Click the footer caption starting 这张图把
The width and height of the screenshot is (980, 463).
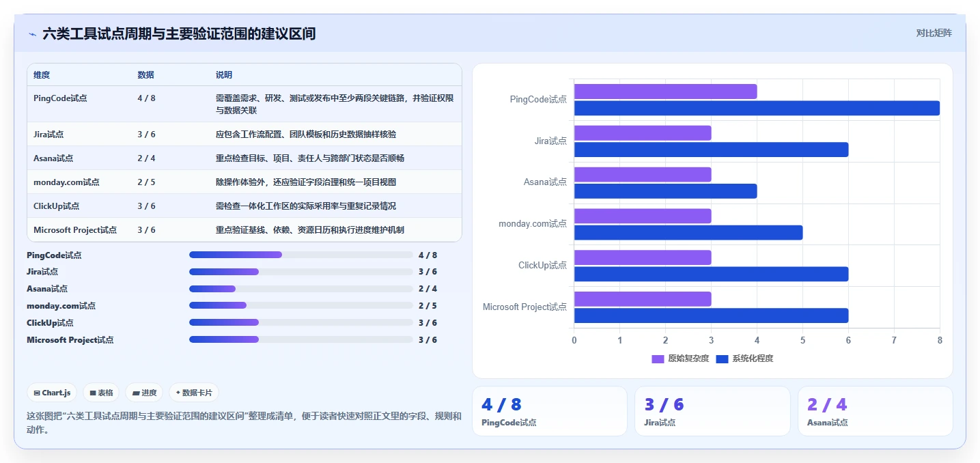pyautogui.click(x=244, y=423)
